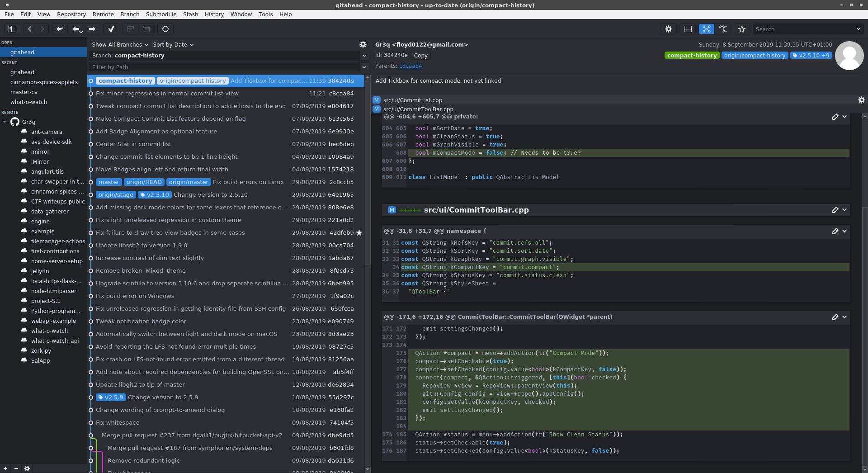Switch to the tree view mode icon
868x473 pixels.
(x=723, y=29)
